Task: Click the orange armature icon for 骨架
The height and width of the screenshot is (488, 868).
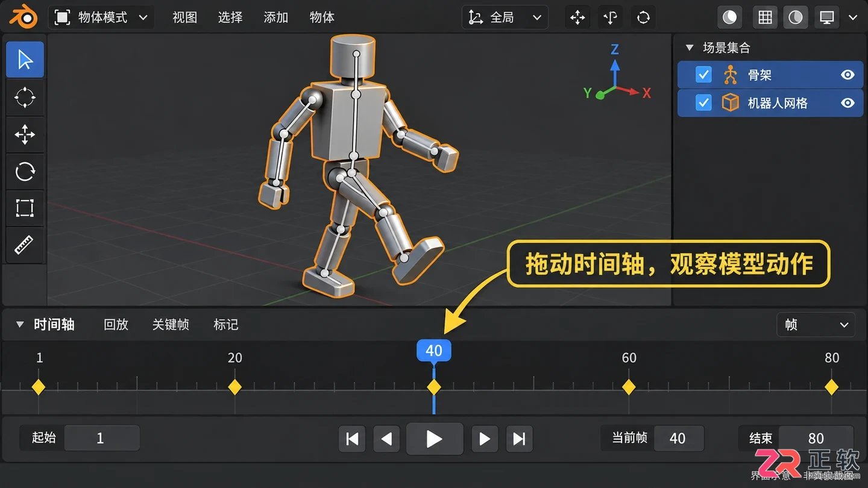Action: 731,75
